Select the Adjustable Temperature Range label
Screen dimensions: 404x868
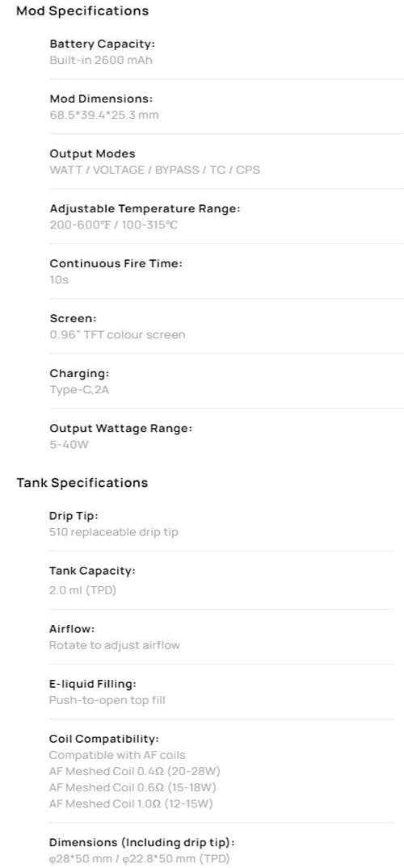click(145, 208)
